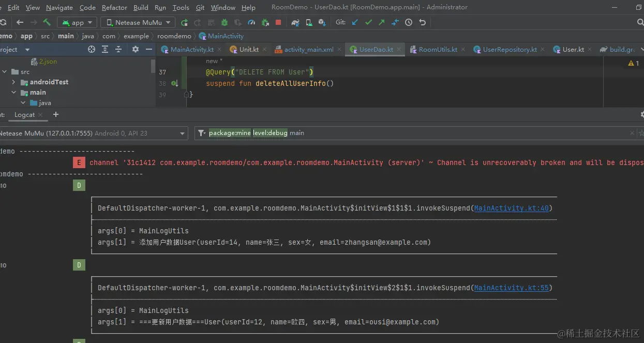Viewport: 644px width, 343px height.
Task: Switch to the MainActivity.kt editor tab
Action: point(192,50)
